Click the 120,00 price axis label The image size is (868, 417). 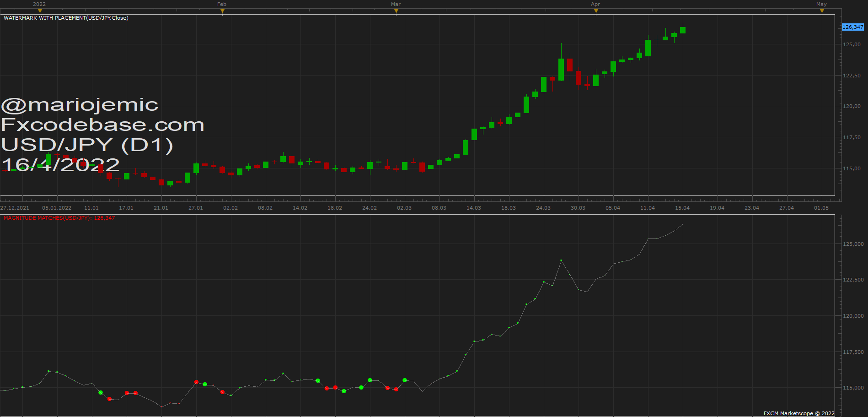tap(852, 106)
